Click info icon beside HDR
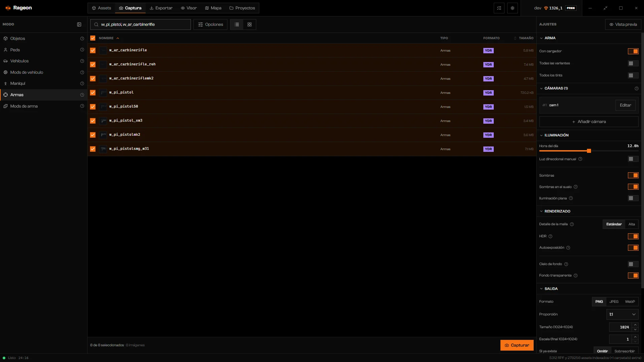Image resolution: width=644 pixels, height=362 pixels. click(550, 236)
